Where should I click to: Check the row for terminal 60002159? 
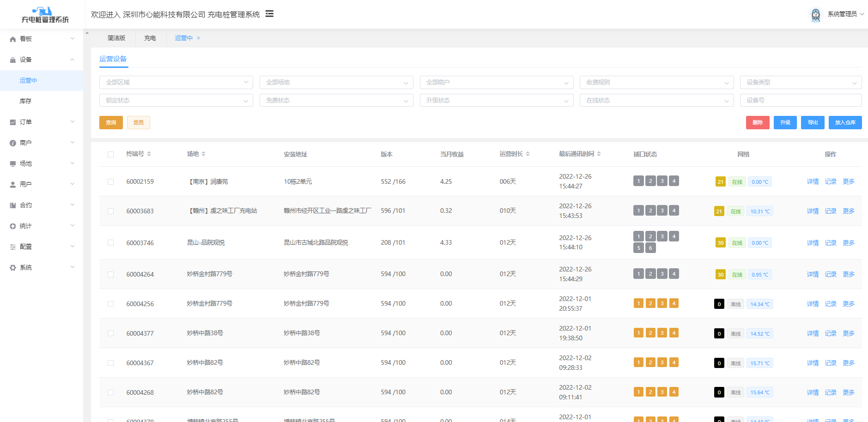[110, 182]
